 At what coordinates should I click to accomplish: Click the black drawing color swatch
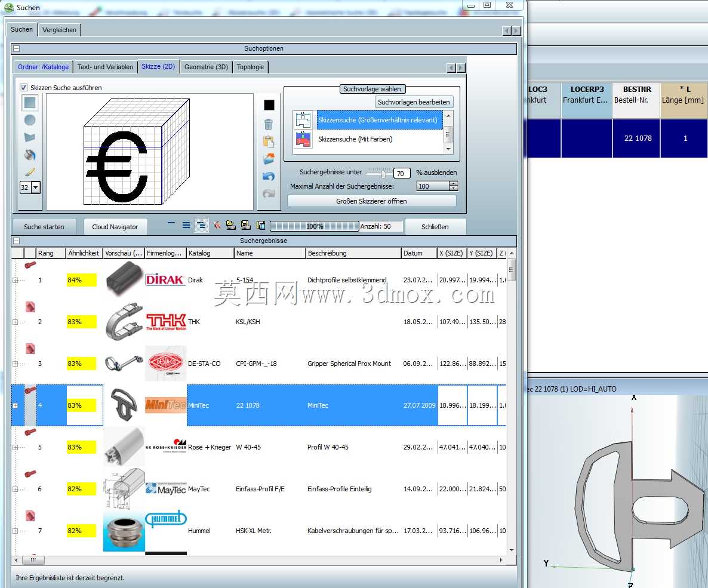click(x=269, y=105)
